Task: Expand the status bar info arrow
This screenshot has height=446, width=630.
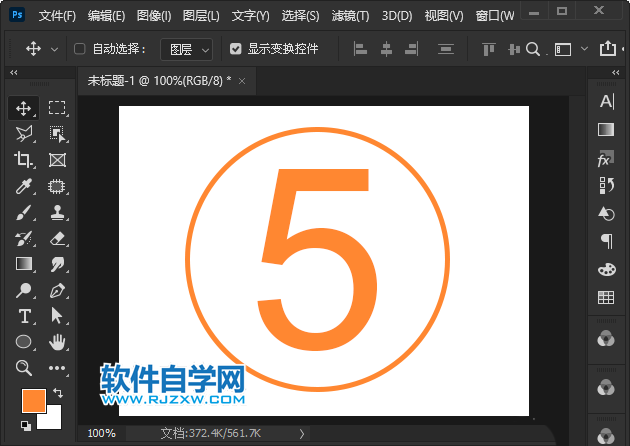Action: (302, 434)
